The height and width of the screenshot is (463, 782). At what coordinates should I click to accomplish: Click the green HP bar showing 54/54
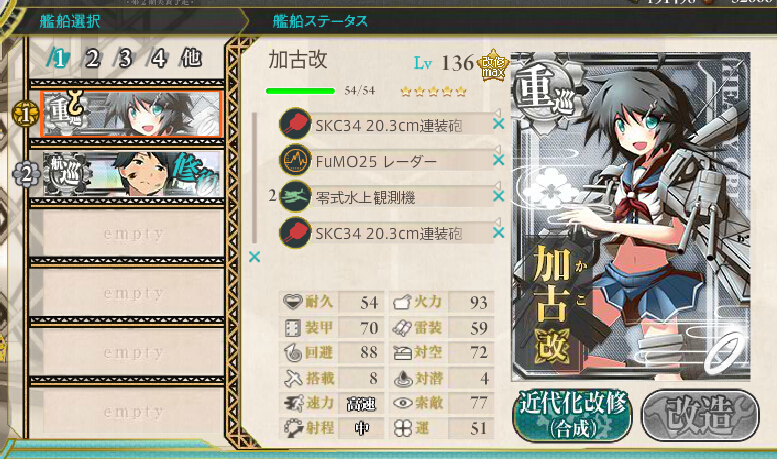tap(300, 91)
